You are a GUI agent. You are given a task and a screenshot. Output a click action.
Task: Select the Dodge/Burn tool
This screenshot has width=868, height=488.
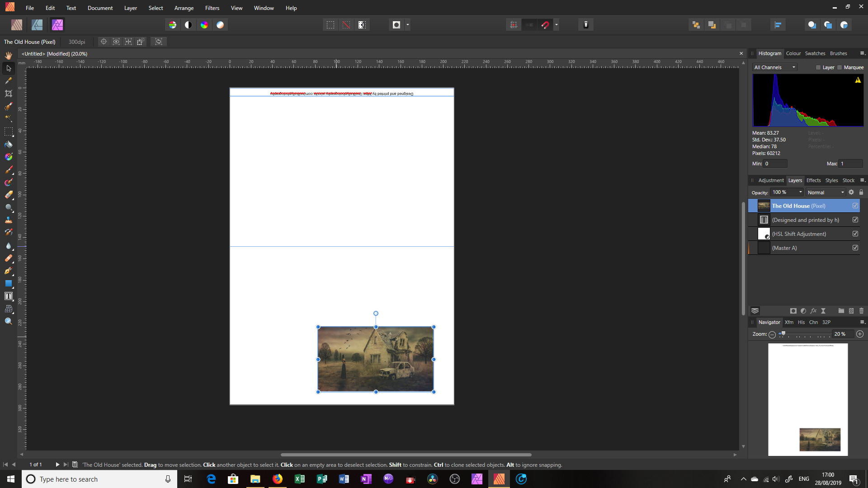(9, 207)
